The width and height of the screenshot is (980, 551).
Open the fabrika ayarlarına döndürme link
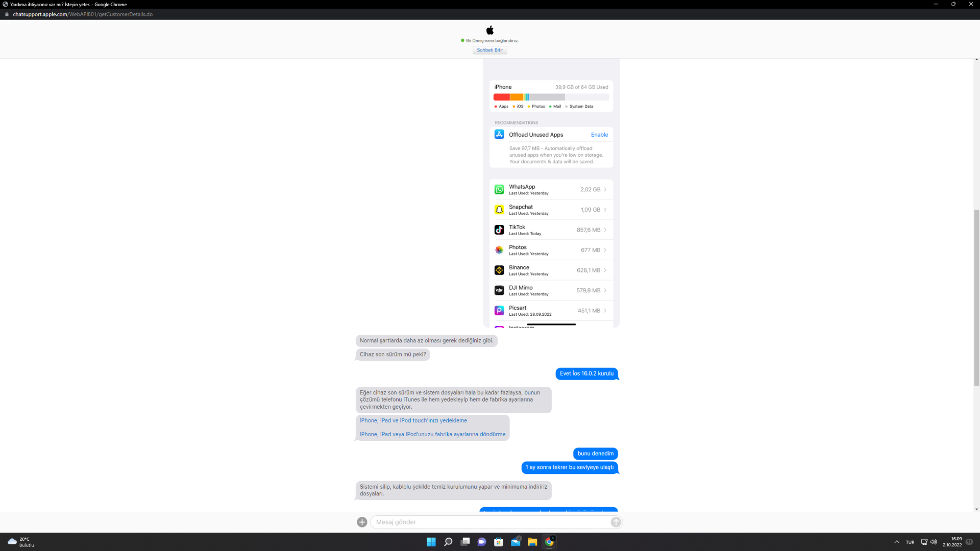pyautogui.click(x=432, y=434)
